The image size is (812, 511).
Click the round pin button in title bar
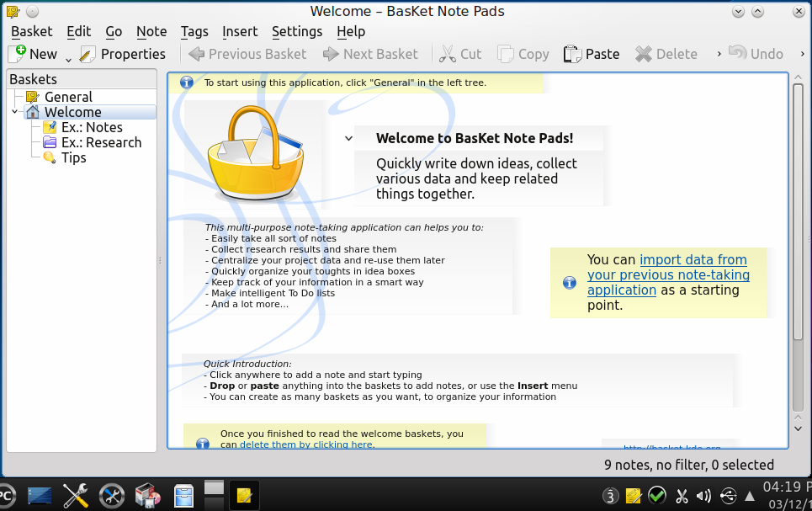(x=32, y=11)
